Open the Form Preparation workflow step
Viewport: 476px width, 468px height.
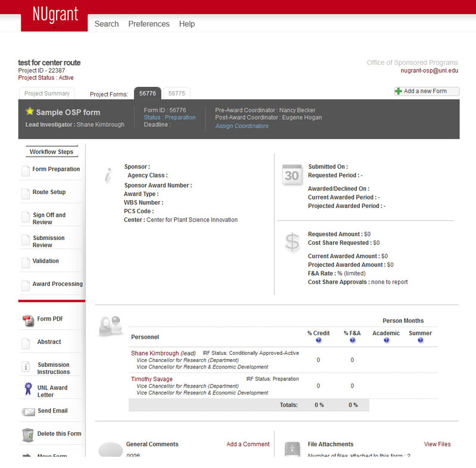56,169
